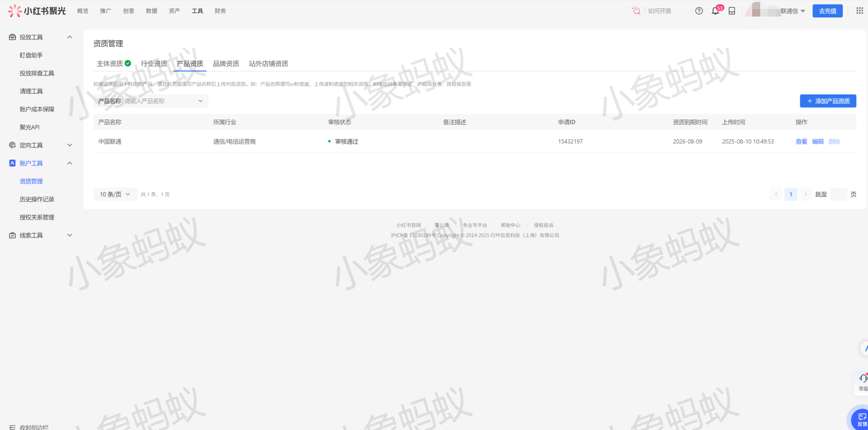Open 授权关系管理 in the sidebar
This screenshot has width=868, height=430.
pyautogui.click(x=37, y=218)
